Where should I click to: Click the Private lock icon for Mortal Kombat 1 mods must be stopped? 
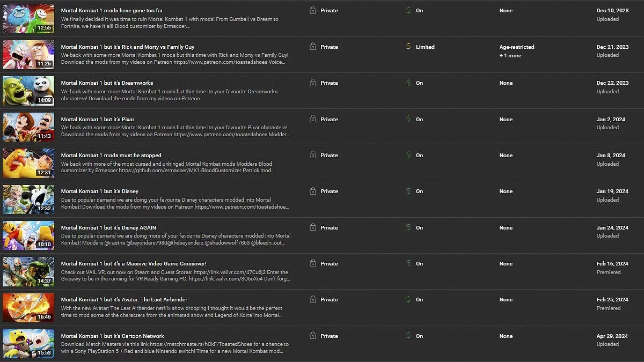pos(313,155)
